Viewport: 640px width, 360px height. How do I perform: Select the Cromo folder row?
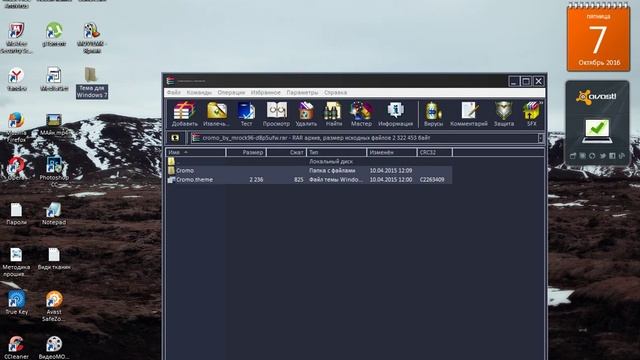(309, 171)
